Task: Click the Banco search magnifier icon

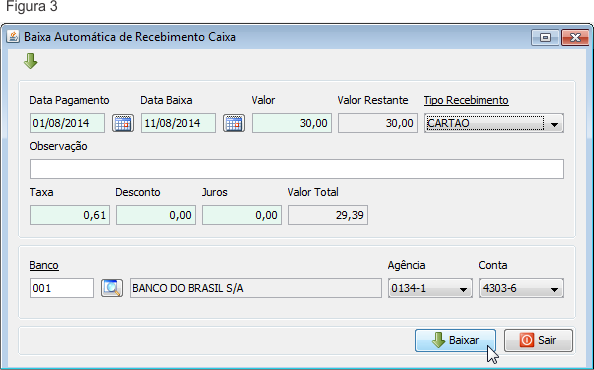Action: click(112, 288)
